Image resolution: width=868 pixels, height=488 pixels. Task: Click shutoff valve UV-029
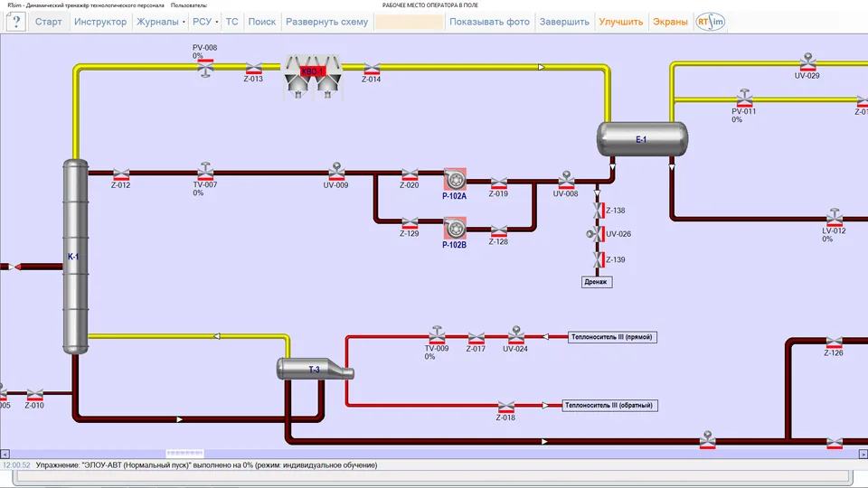(807, 62)
